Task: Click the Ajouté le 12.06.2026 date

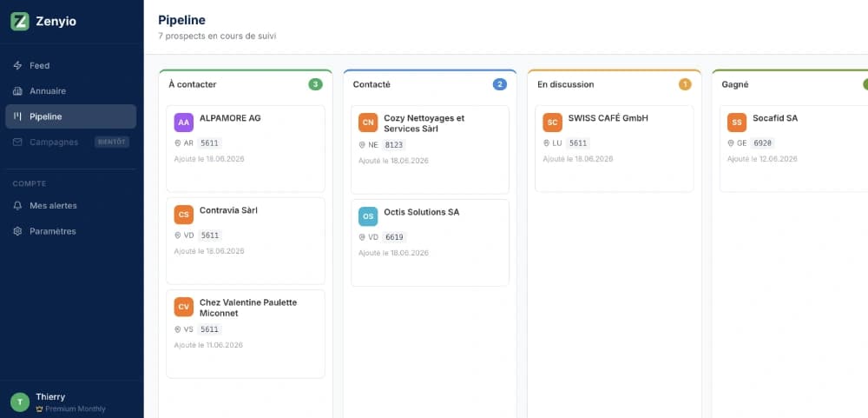Action: (762, 158)
